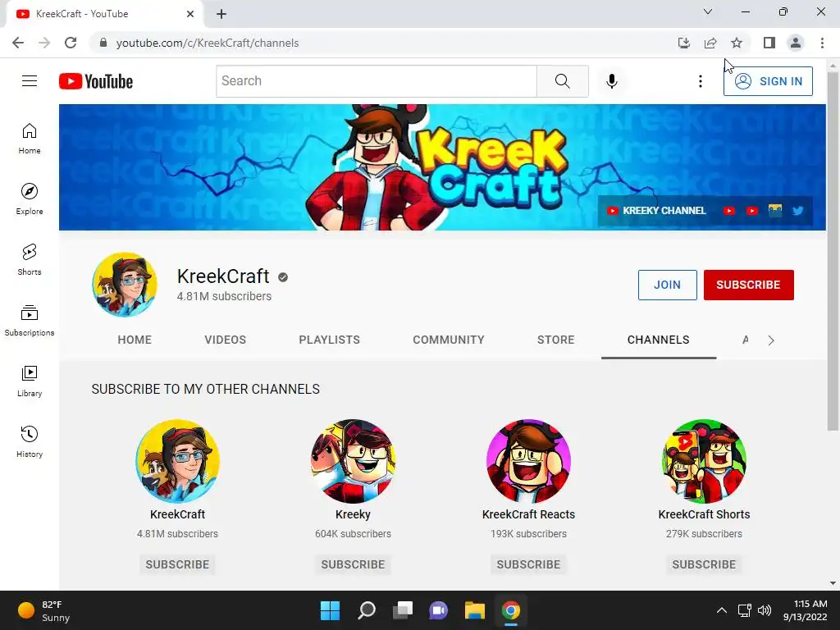Open Shorts in the sidebar

(x=30, y=259)
